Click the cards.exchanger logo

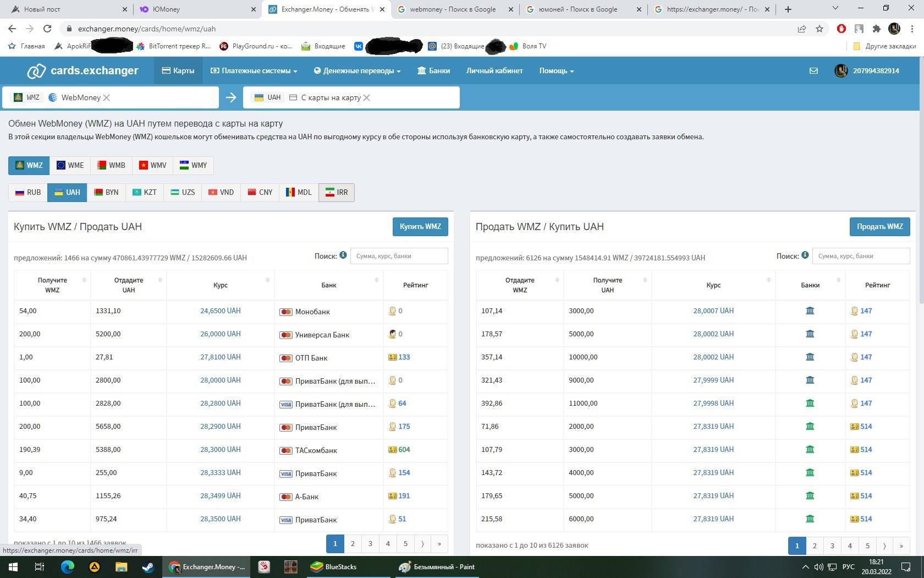(x=83, y=70)
